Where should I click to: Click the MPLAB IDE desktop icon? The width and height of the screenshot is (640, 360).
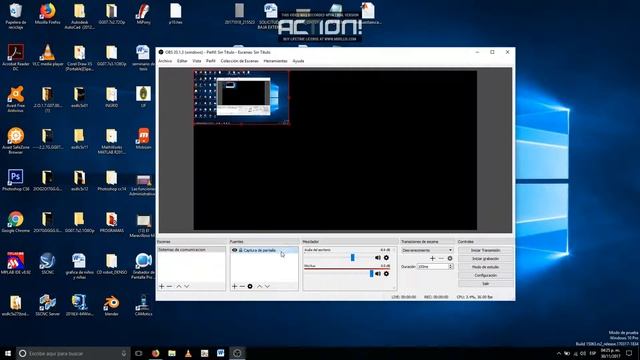(x=16, y=263)
